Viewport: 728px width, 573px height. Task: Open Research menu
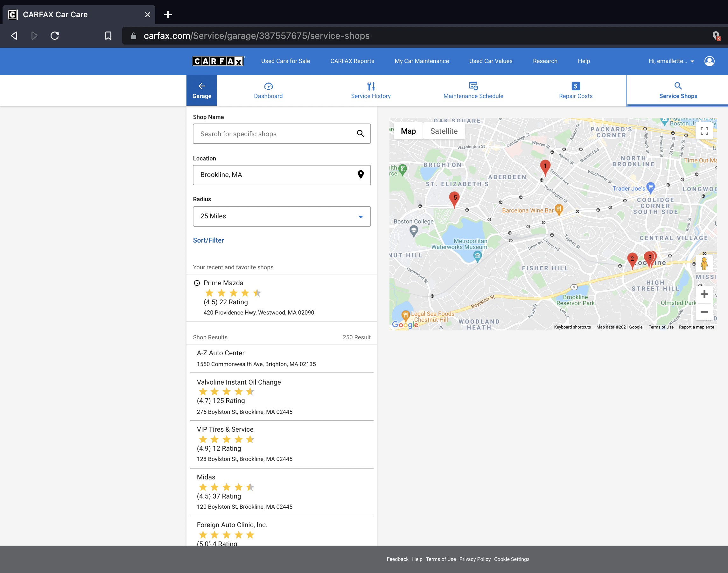tap(545, 61)
